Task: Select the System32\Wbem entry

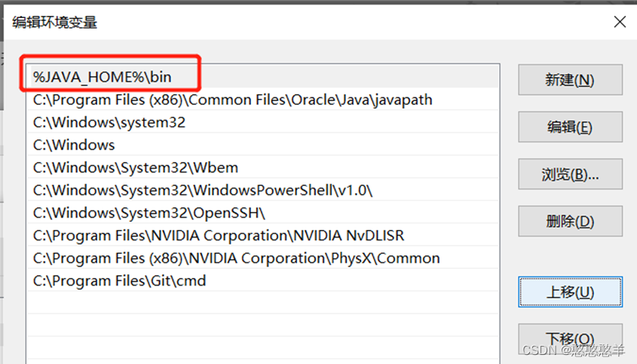Action: click(262, 167)
